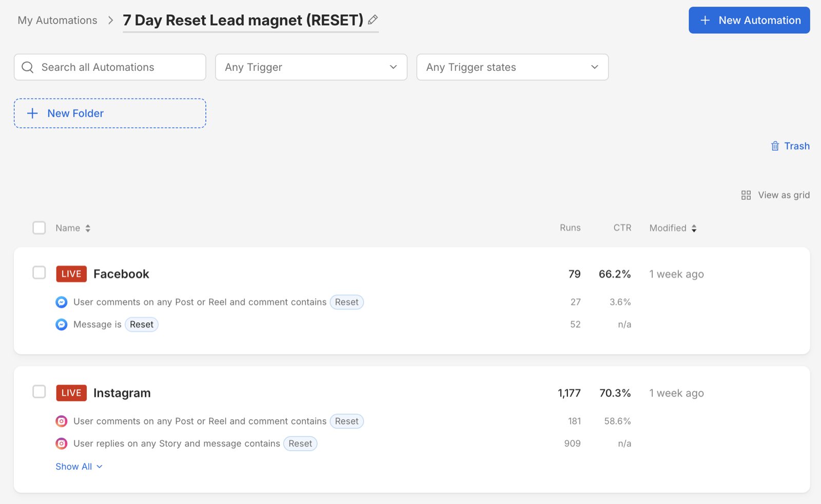Go to My Automations breadcrumb
This screenshot has width=821, height=504.
pos(57,20)
